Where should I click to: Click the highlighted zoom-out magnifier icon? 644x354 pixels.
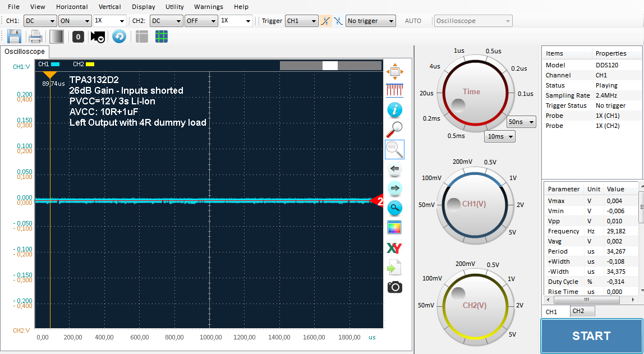pyautogui.click(x=395, y=149)
